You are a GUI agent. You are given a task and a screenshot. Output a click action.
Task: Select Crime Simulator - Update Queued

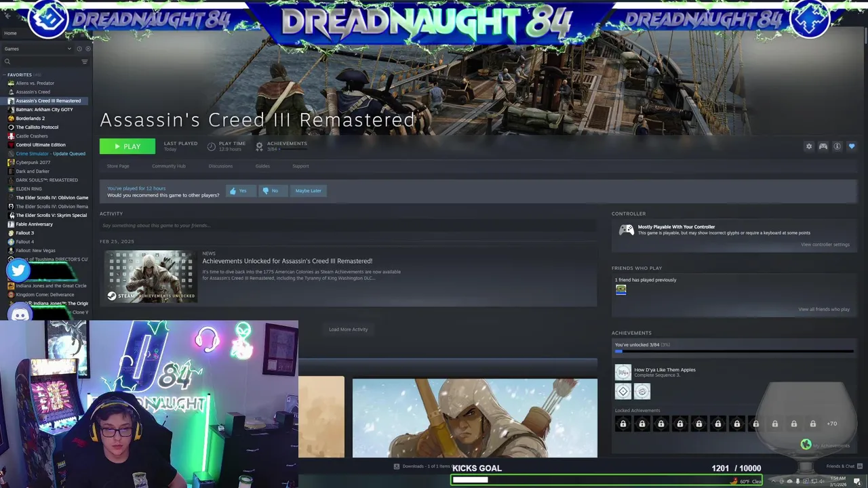pos(50,154)
